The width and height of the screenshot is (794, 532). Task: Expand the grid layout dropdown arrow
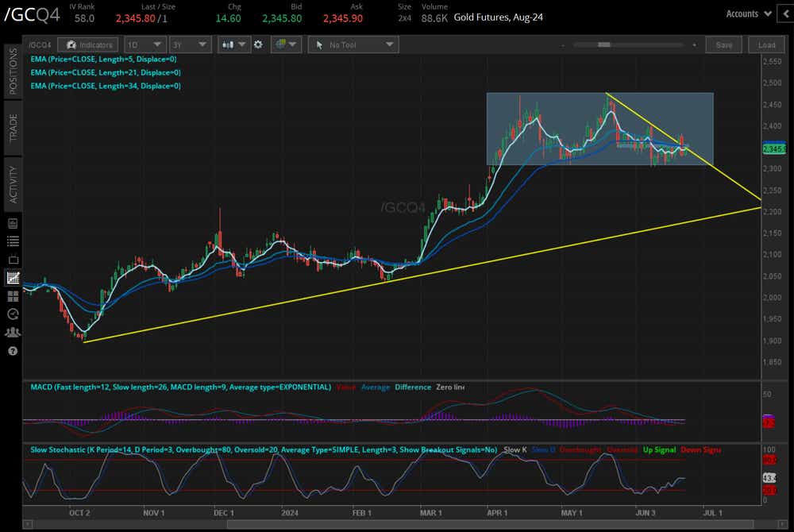click(x=292, y=44)
